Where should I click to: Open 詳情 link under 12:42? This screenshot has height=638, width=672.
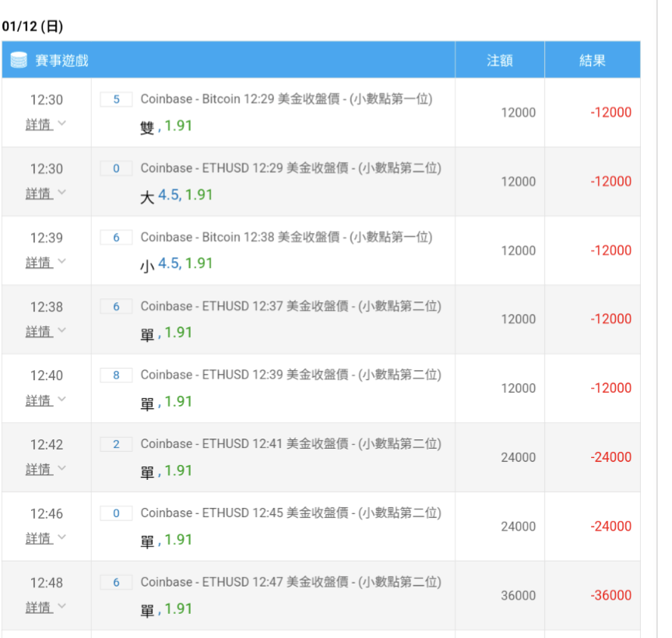coord(39,470)
